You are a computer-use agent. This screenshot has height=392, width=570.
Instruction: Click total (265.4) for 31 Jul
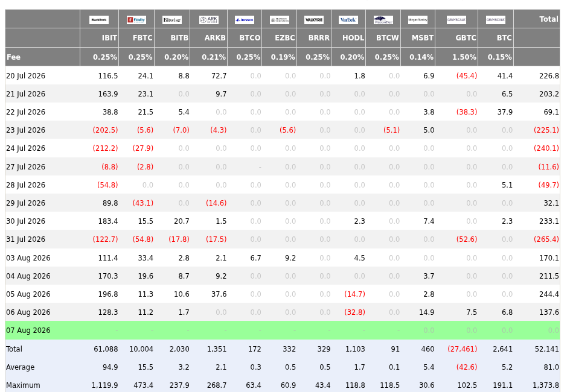click(x=546, y=239)
